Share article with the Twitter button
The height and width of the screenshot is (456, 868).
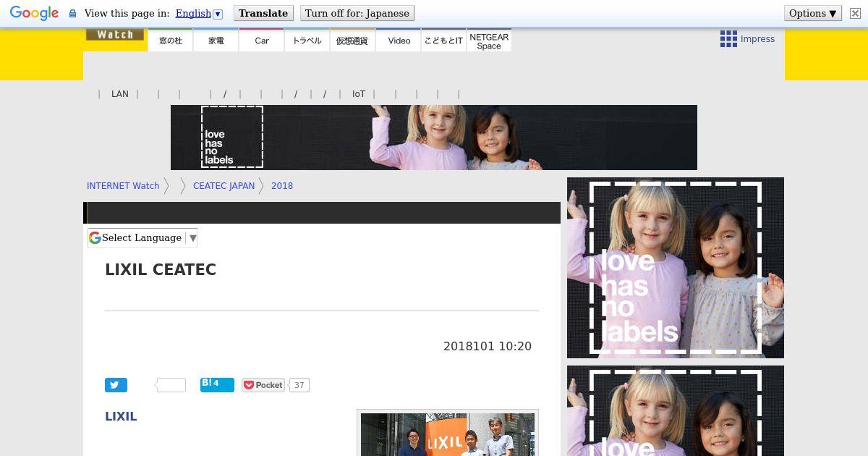coord(116,385)
